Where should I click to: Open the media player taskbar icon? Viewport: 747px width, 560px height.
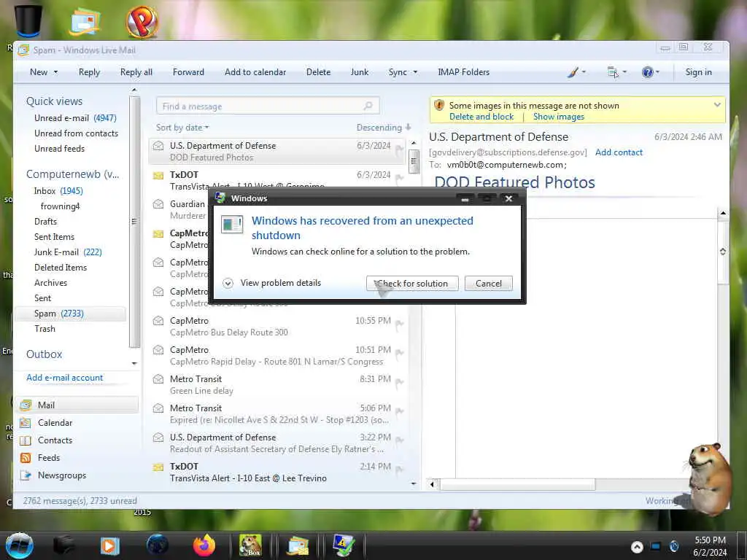point(110,545)
